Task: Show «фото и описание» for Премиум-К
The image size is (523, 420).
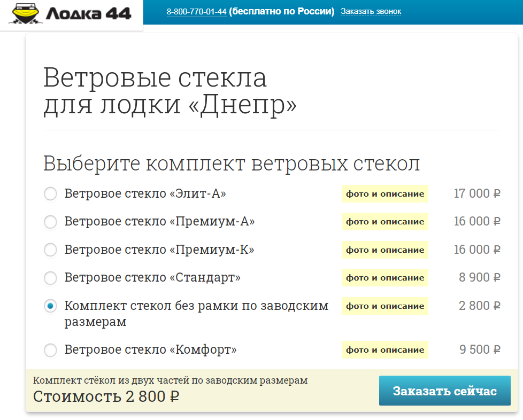Action: click(x=385, y=250)
